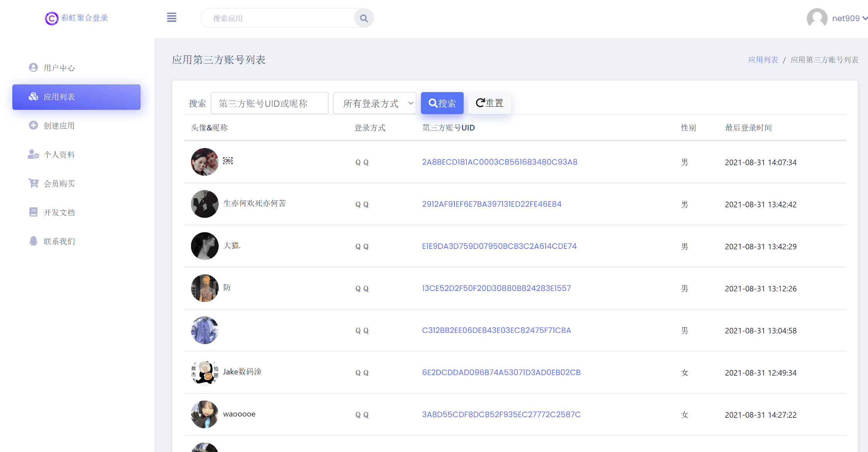868x452 pixels.
Task: Expand the 所有登录方式 dropdown
Action: tap(374, 103)
